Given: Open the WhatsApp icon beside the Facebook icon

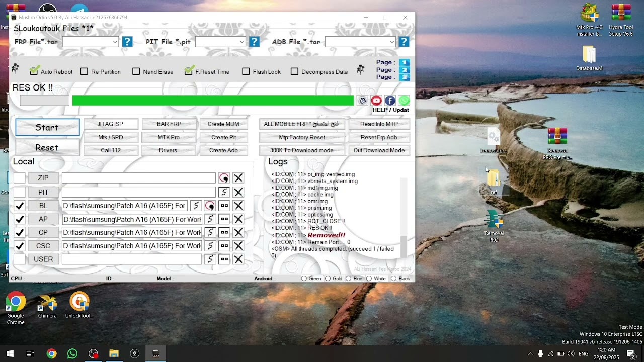Looking at the screenshot, I should pyautogui.click(x=404, y=101).
